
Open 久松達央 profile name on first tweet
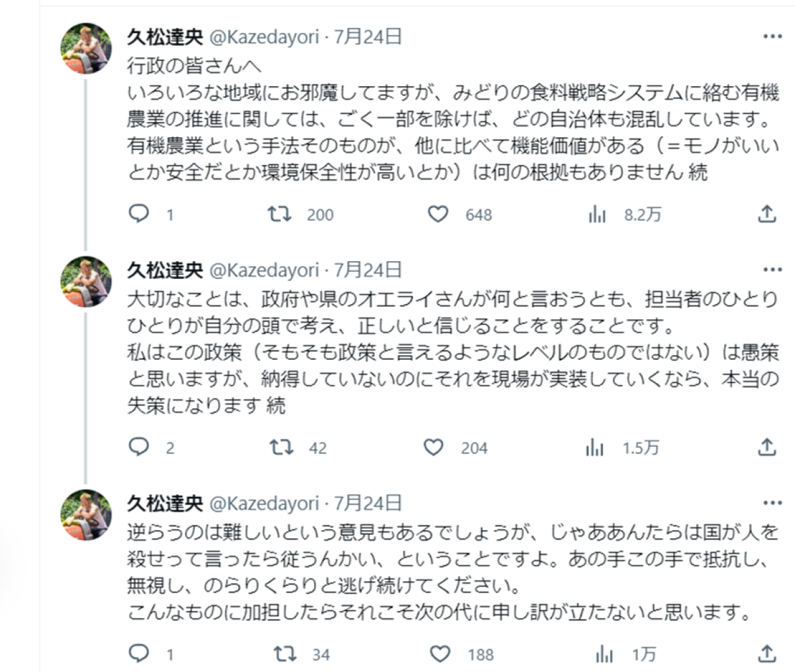click(165, 37)
